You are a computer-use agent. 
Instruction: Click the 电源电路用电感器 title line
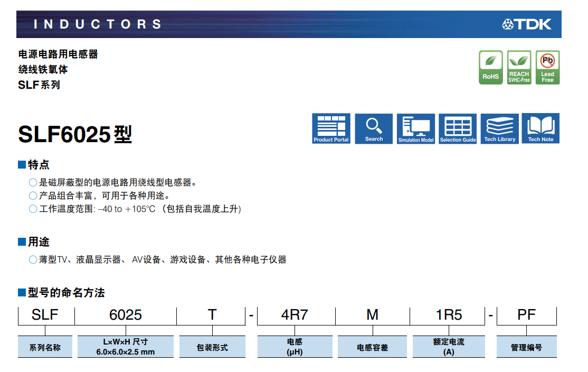click(x=58, y=54)
